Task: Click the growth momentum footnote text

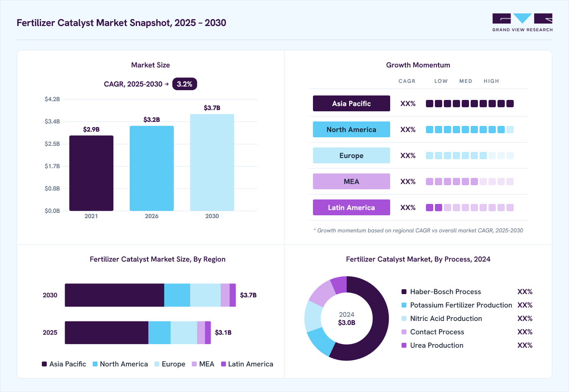Action: click(x=418, y=230)
